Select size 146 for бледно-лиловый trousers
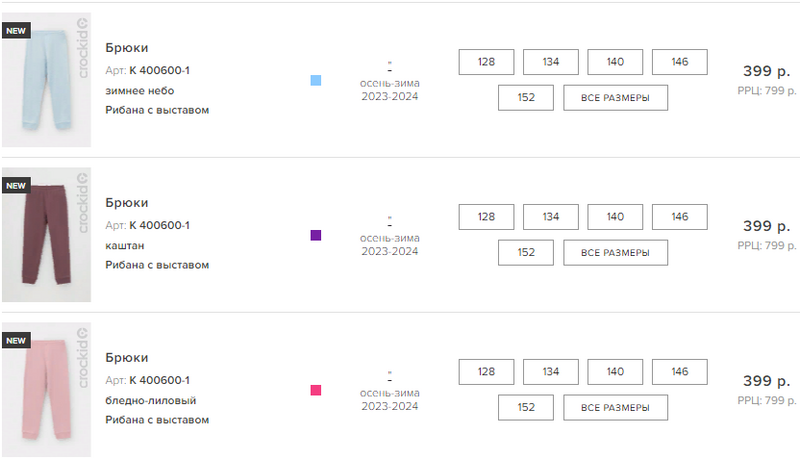This screenshot has width=800, height=459. (x=680, y=372)
